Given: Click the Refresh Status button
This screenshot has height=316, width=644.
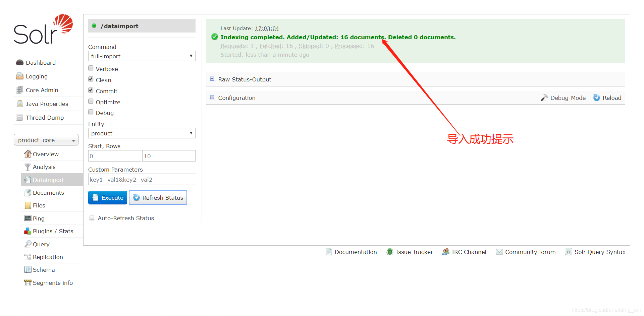Looking at the screenshot, I should (x=158, y=197).
